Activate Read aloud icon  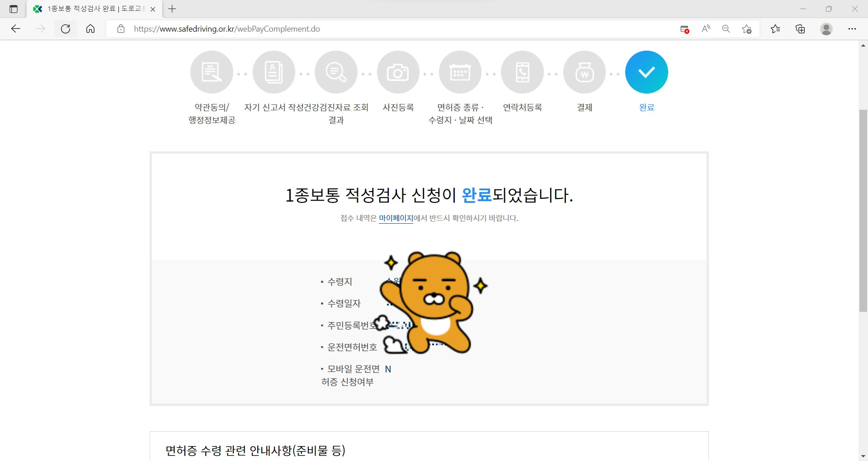point(706,29)
